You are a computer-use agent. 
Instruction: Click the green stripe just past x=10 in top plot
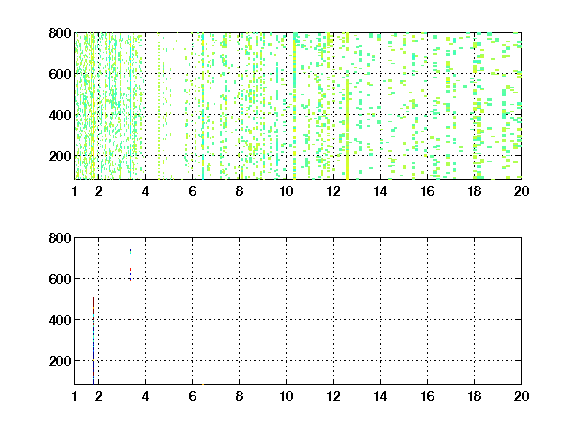(x=294, y=106)
